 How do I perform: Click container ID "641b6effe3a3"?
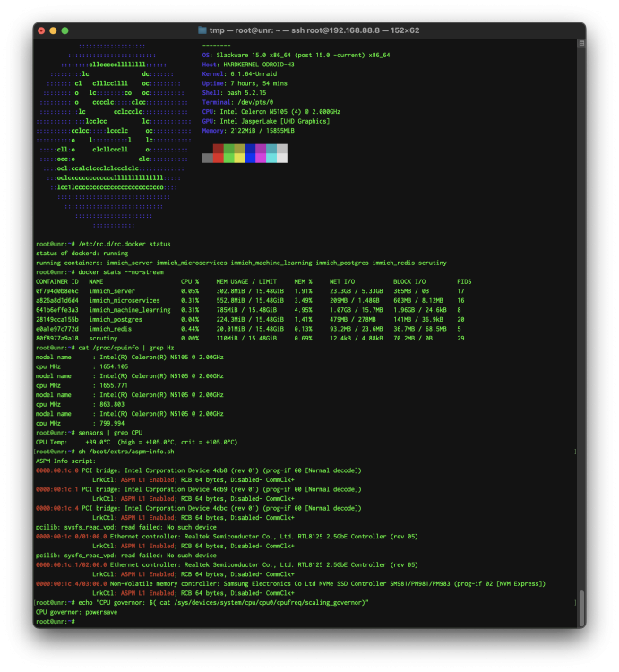click(x=57, y=310)
